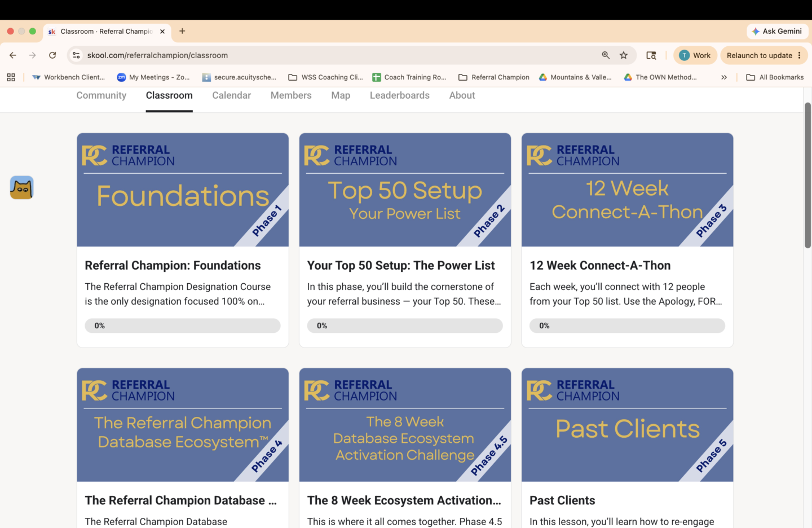Go back to the previous page
Viewport: 812px width, 528px height.
click(12, 55)
